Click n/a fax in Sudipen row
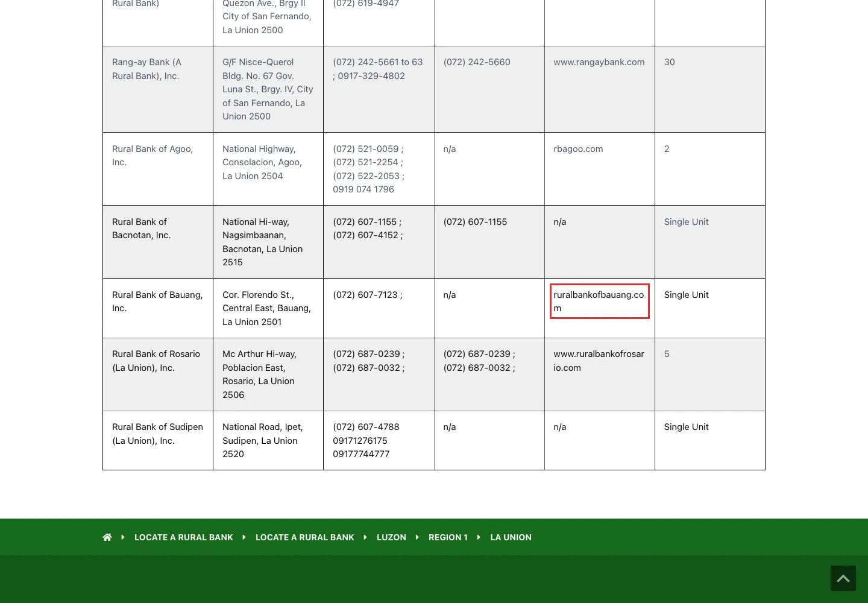 [x=450, y=427]
